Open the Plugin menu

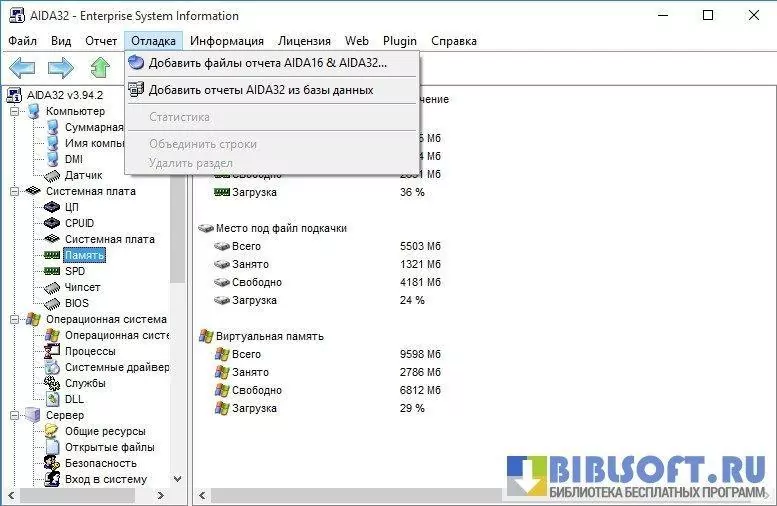click(x=400, y=41)
